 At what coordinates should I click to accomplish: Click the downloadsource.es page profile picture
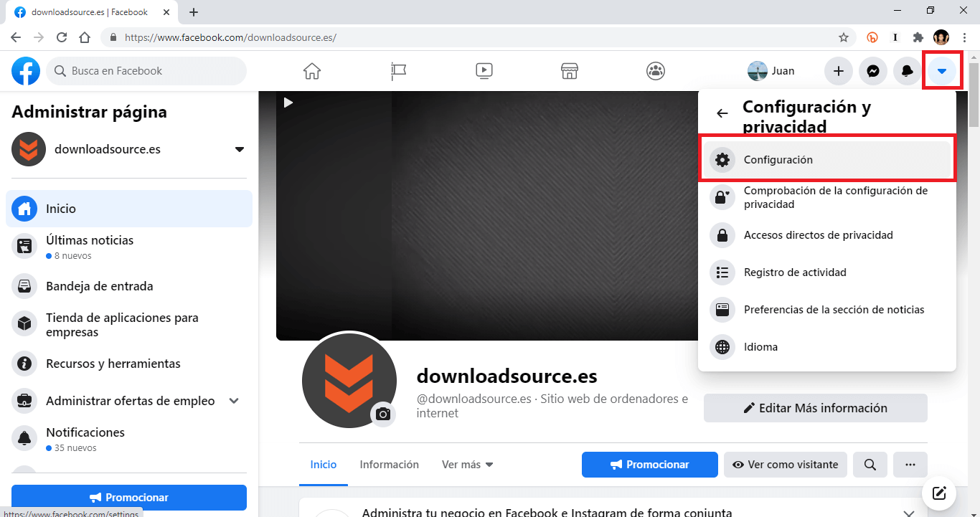[349, 381]
